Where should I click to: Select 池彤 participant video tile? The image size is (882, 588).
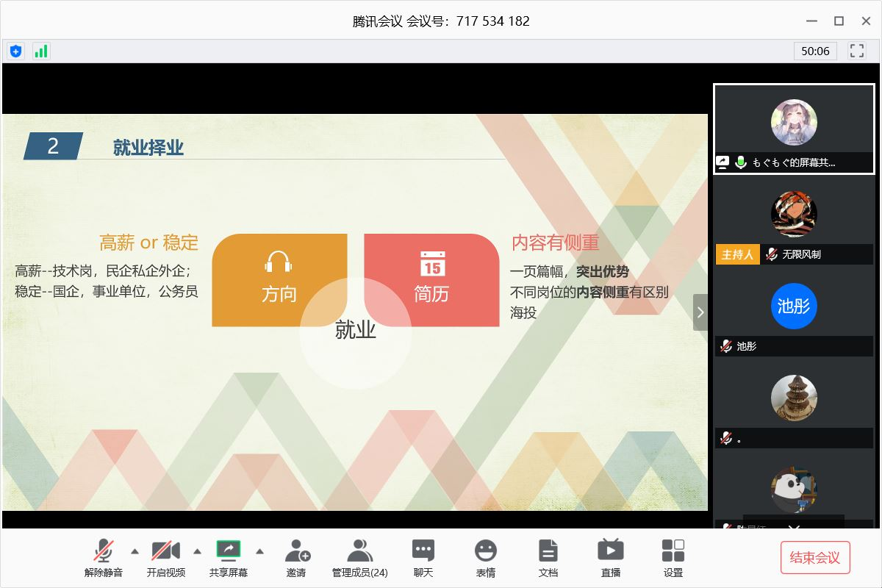(x=794, y=313)
